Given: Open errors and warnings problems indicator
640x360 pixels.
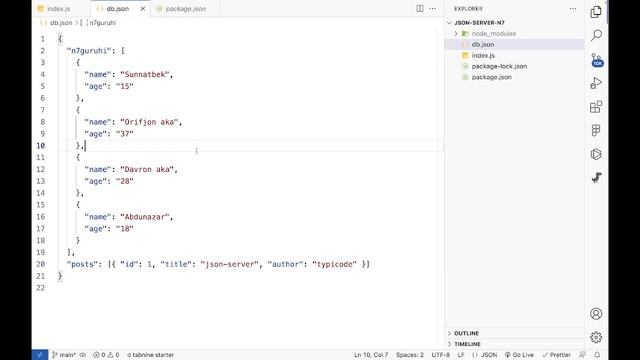Looking at the screenshot, I should (x=106, y=355).
